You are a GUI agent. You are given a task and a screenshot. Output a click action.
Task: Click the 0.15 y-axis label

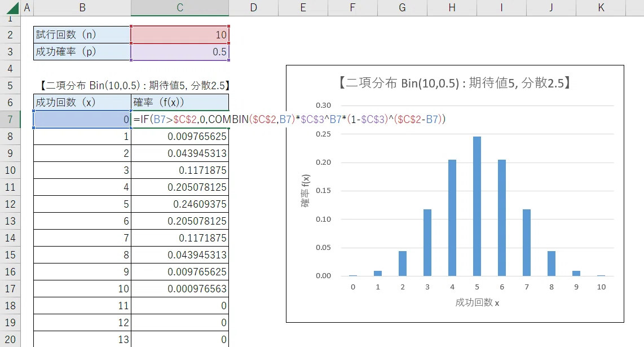(323, 190)
